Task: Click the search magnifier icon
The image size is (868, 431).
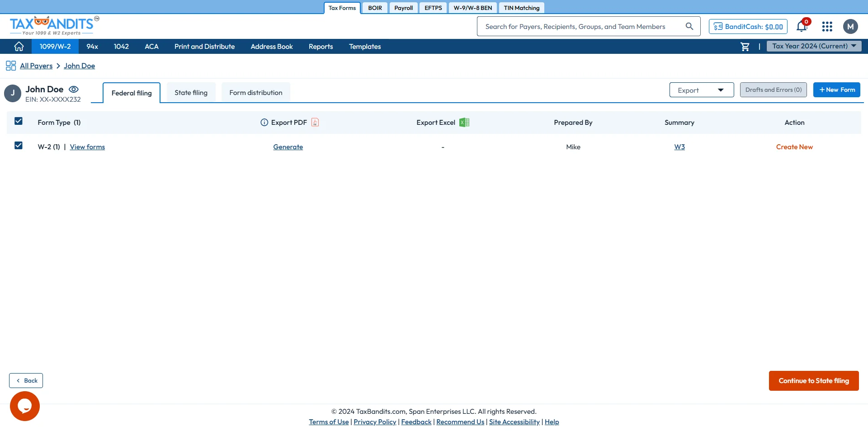Action: (689, 26)
